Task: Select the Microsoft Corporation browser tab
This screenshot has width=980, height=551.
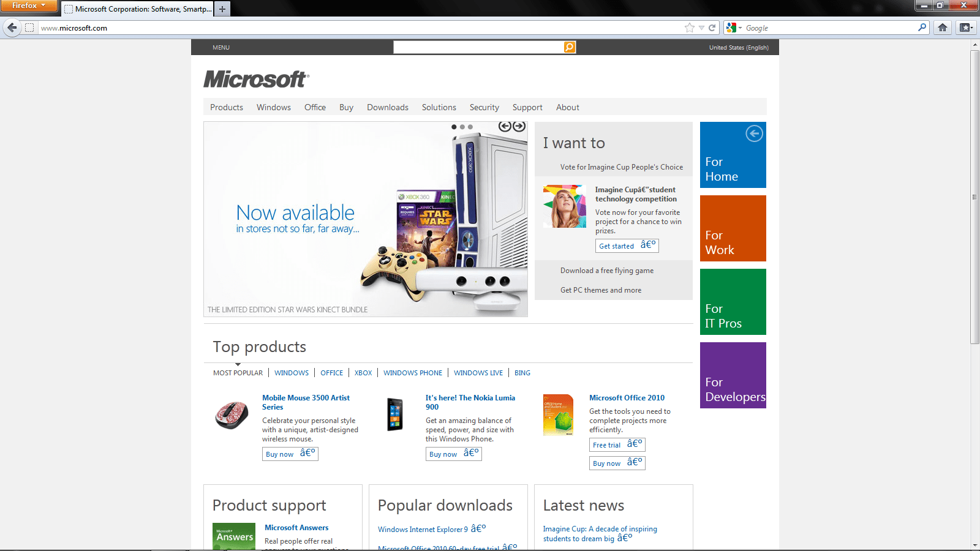Action: tap(138, 9)
